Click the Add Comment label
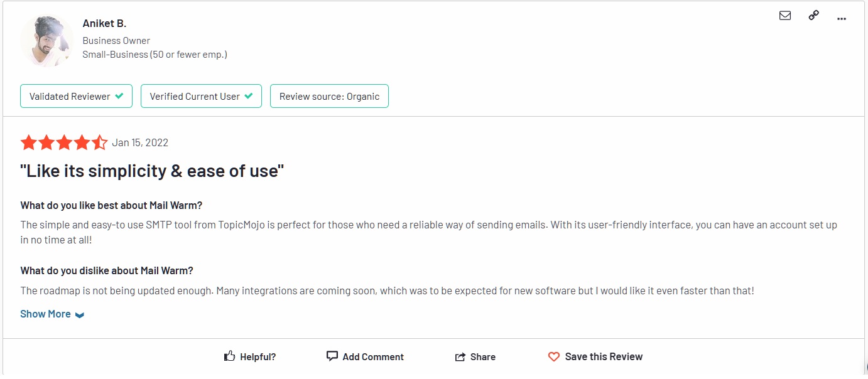 coord(373,357)
